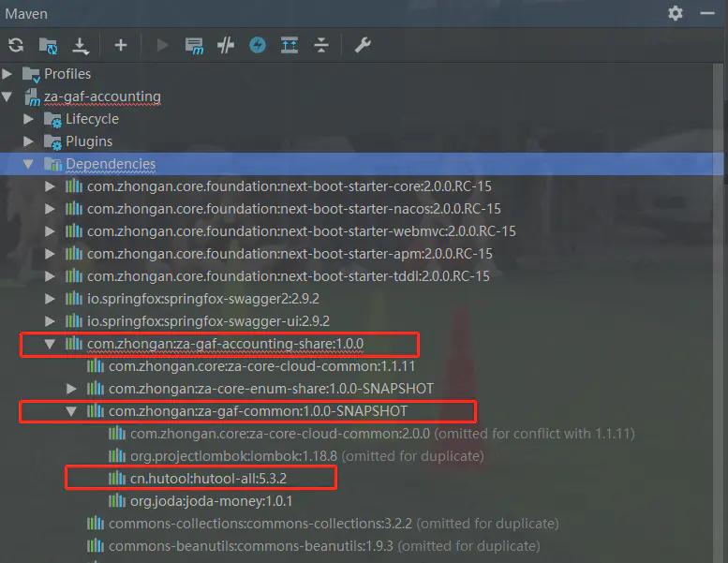Expand next-boot-starter-tddl dependency
This screenshot has width=728, height=563.
[50, 276]
